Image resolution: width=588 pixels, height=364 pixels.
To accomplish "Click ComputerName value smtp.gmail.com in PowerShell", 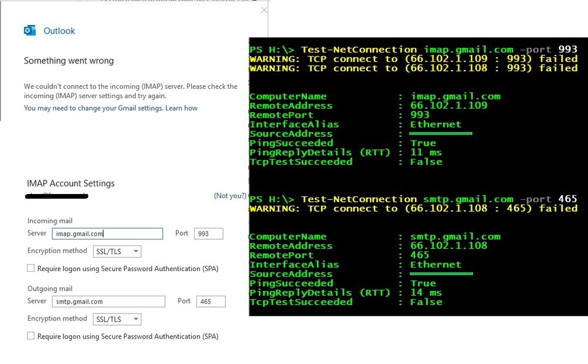I will pyautogui.click(x=455, y=236).
